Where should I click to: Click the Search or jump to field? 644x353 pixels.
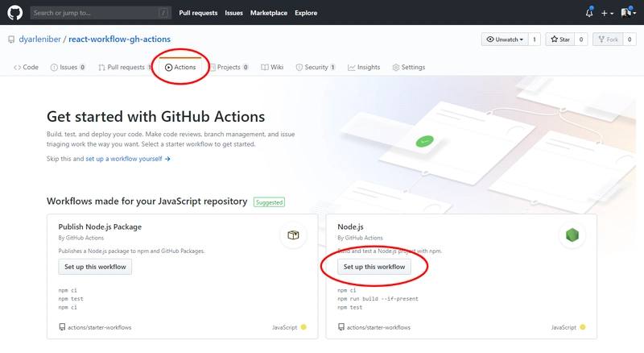click(101, 13)
